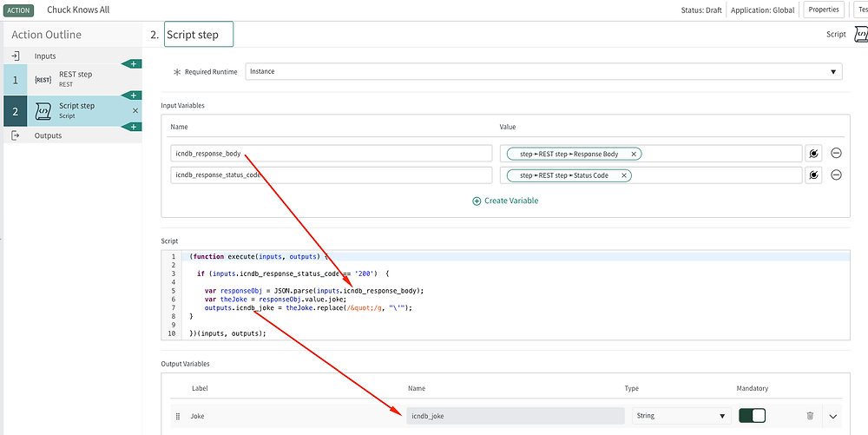Image resolution: width=868 pixels, height=435 pixels.
Task: Toggle the Mandatory switch for Joke output
Action: click(753, 416)
